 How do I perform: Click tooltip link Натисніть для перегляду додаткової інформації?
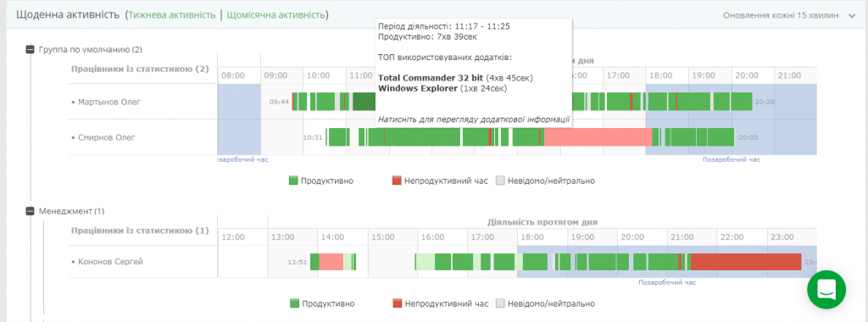pos(474,119)
